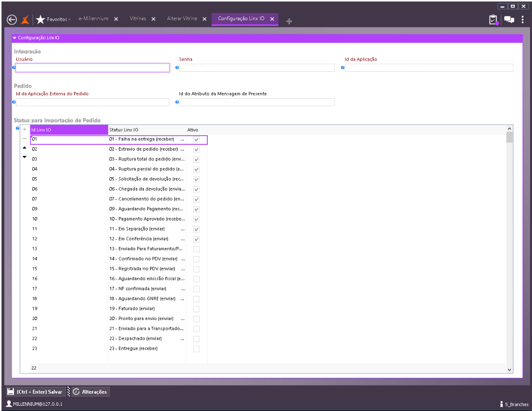Move row up with up arrow
532x411 pixels.
(25, 148)
